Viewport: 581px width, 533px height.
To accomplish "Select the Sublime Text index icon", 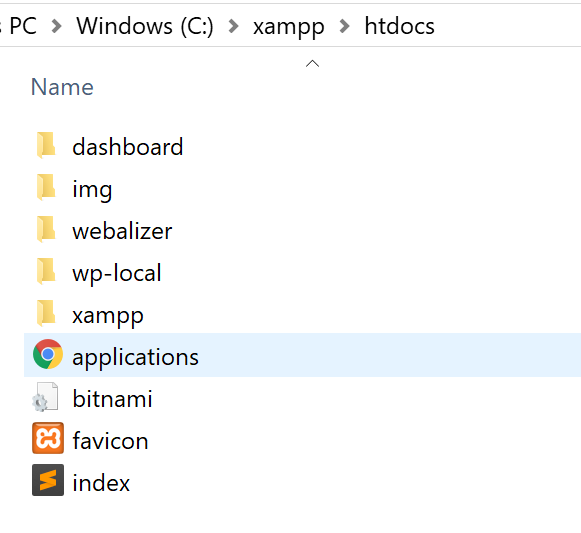I will (48, 480).
